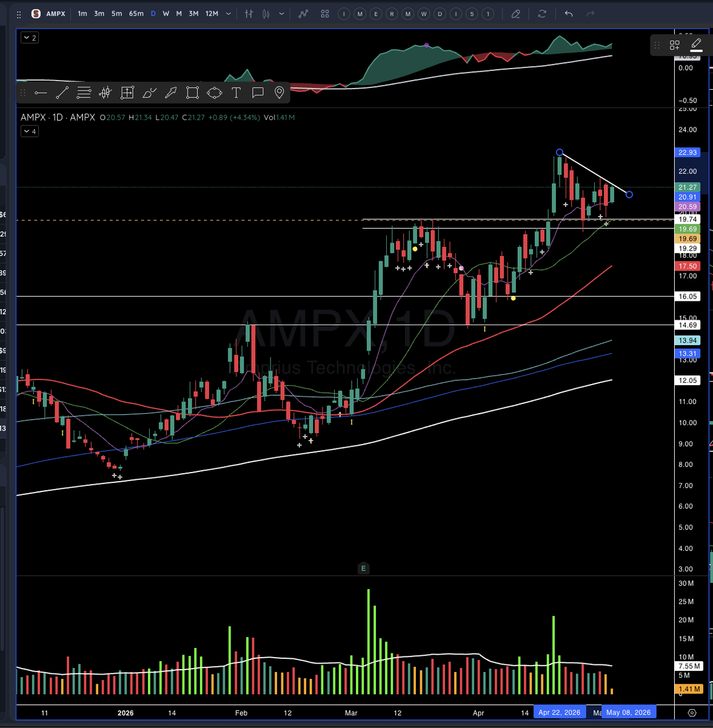This screenshot has width=713, height=728.
Task: Switch to the 1m timeframe
Action: coord(82,13)
